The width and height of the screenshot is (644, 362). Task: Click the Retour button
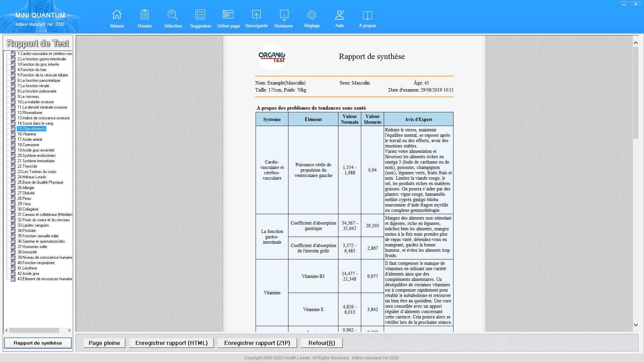pos(322,343)
